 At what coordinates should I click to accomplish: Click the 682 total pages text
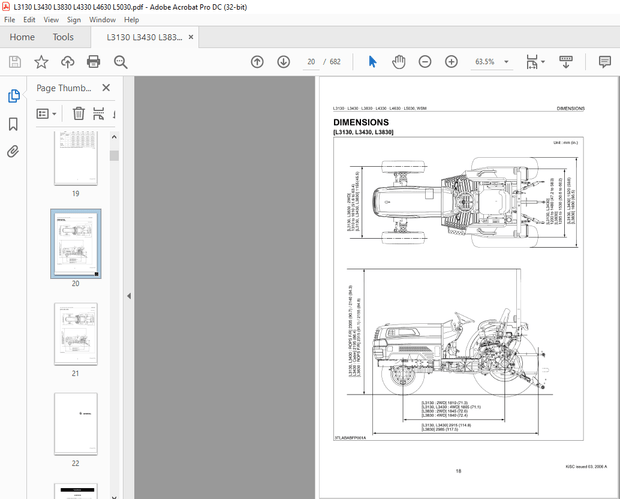335,62
